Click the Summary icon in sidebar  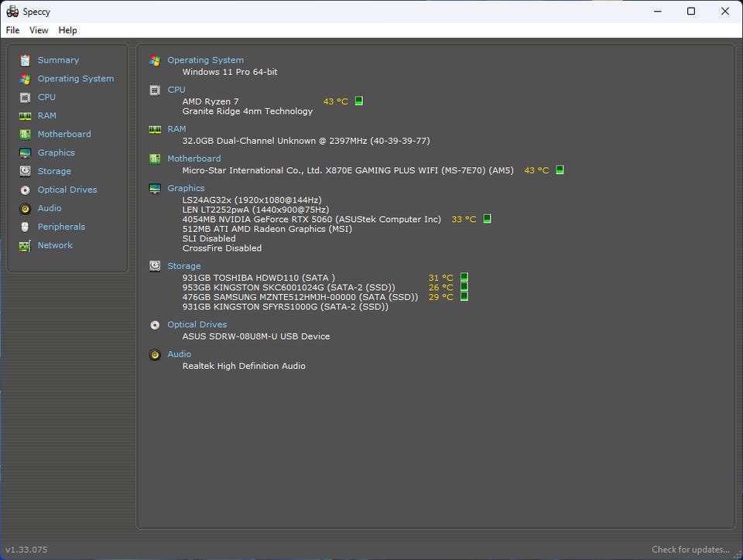25,60
